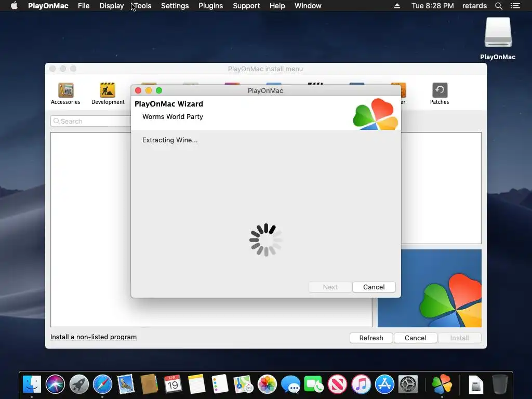Open Calendar showing 19 in Dock
Image resolution: width=532 pixels, height=399 pixels.
tap(172, 384)
